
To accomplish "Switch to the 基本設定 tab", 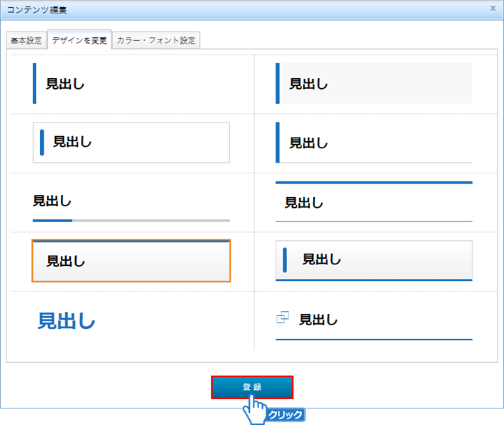I will click(26, 40).
